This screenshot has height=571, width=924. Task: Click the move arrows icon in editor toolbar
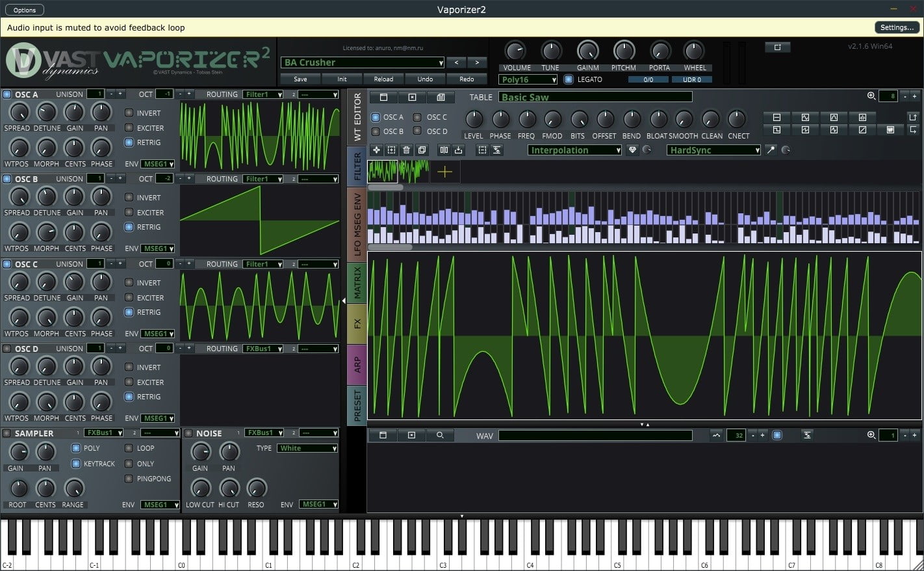[376, 150]
